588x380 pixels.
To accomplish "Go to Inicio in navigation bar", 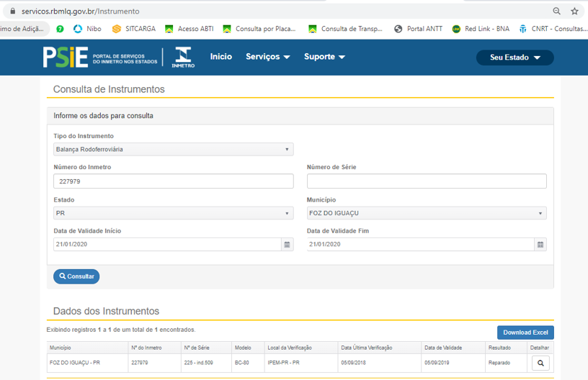I will (220, 57).
